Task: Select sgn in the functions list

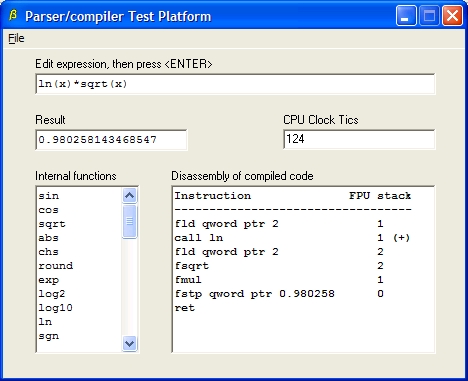Action: pos(49,336)
